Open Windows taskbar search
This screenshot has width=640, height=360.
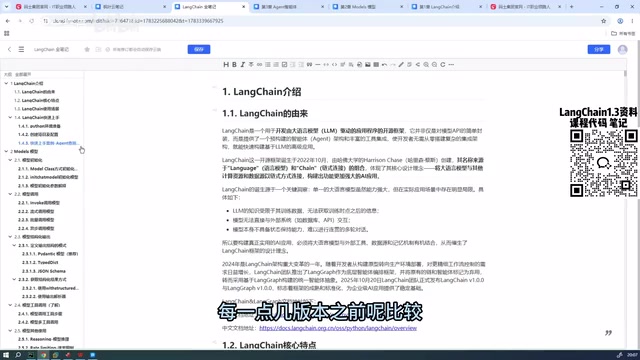tap(18, 355)
